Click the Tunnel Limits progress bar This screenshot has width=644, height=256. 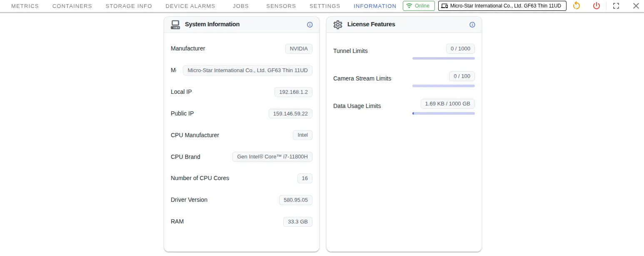[443, 58]
